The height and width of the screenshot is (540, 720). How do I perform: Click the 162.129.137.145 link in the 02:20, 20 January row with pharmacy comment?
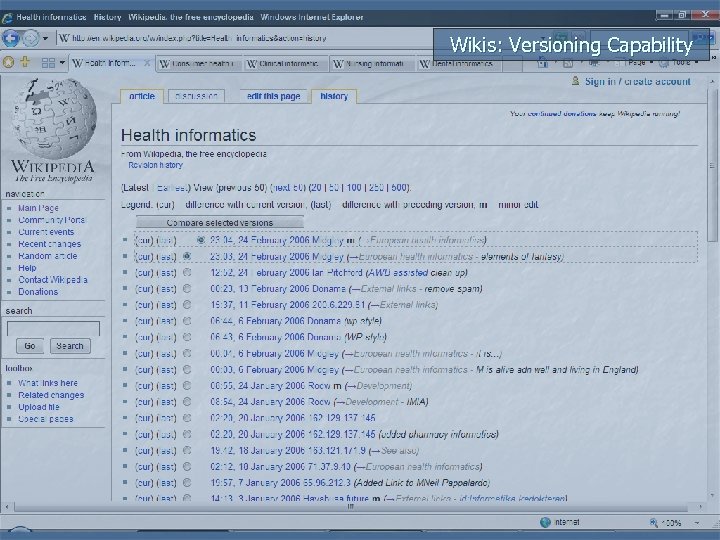[x=341, y=434]
